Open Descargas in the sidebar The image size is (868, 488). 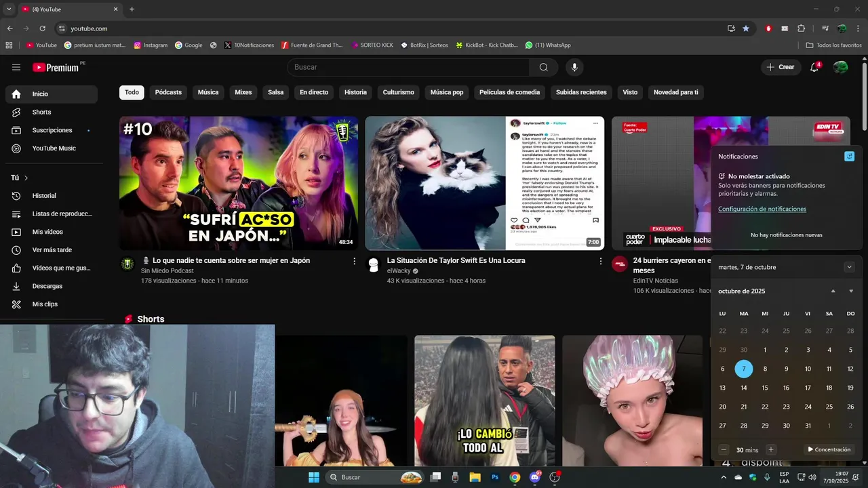click(x=52, y=286)
